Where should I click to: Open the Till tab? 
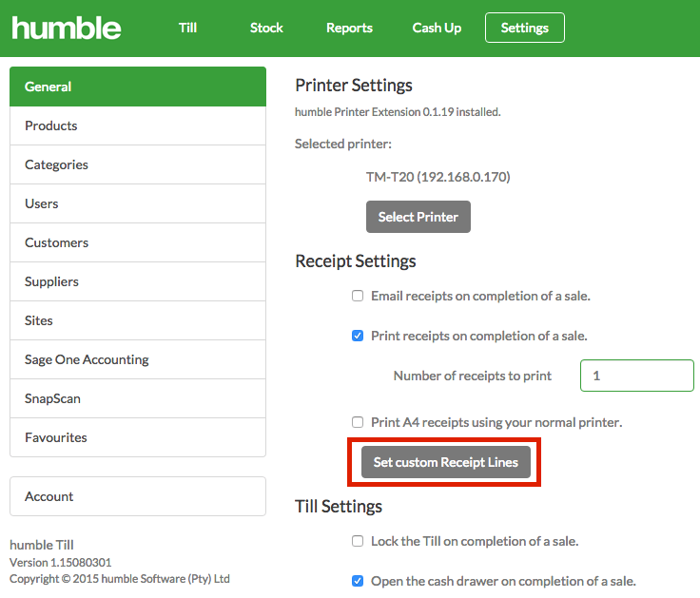(188, 28)
